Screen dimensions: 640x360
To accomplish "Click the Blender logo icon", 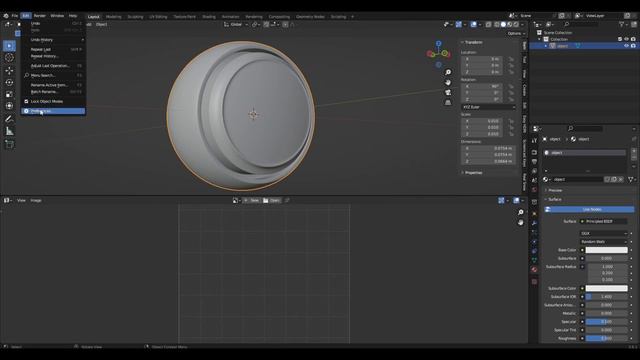I will 6,16.
